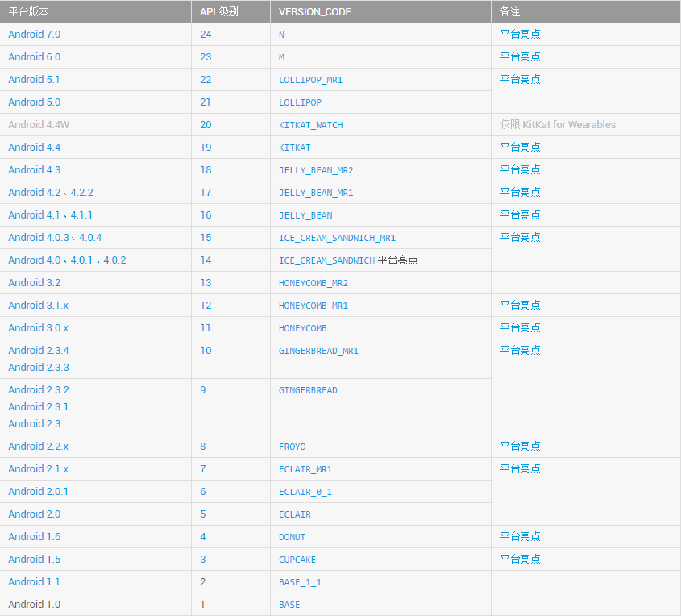
Task: Open the Android 1.6 link
Action: (x=35, y=537)
